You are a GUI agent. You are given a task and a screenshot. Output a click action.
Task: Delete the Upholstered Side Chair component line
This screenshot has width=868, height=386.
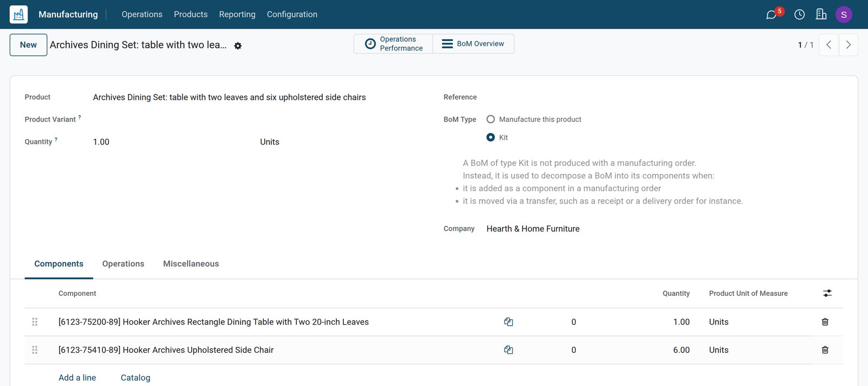[x=825, y=350]
